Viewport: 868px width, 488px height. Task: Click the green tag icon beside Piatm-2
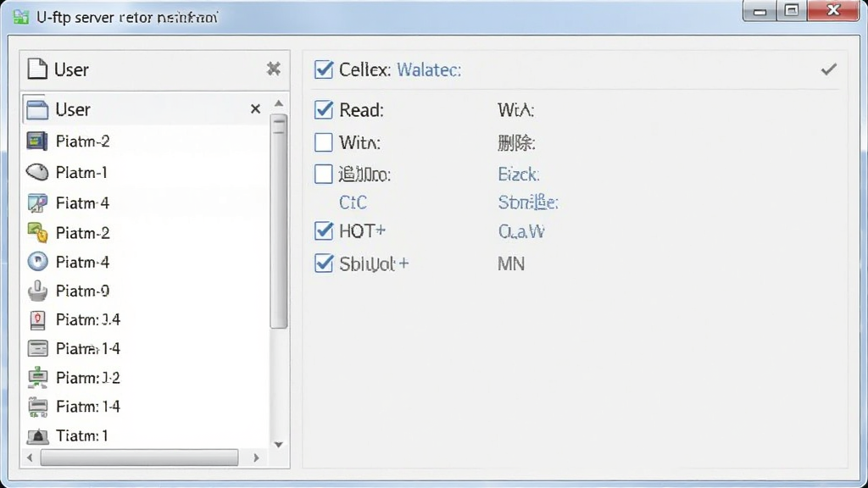coord(37,232)
